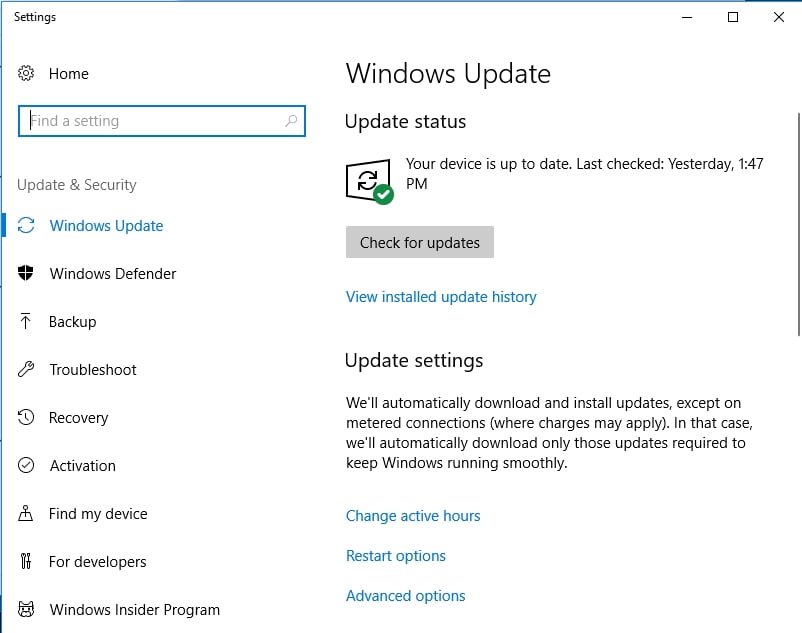Image resolution: width=802 pixels, height=633 pixels.
Task: Go to Windows Defender section
Action: point(113,274)
